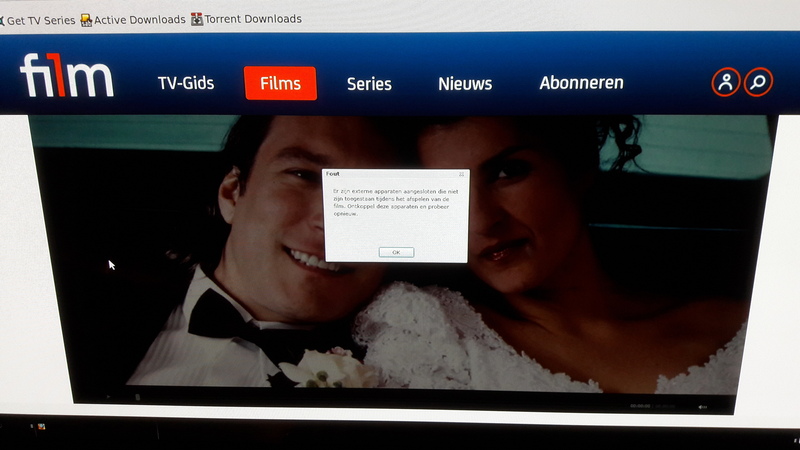Open the Nieuws page
The height and width of the screenshot is (450, 800).
click(x=465, y=84)
